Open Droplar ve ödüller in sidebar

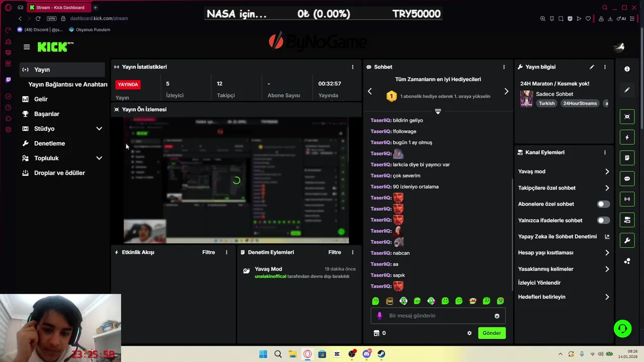pyautogui.click(x=59, y=173)
